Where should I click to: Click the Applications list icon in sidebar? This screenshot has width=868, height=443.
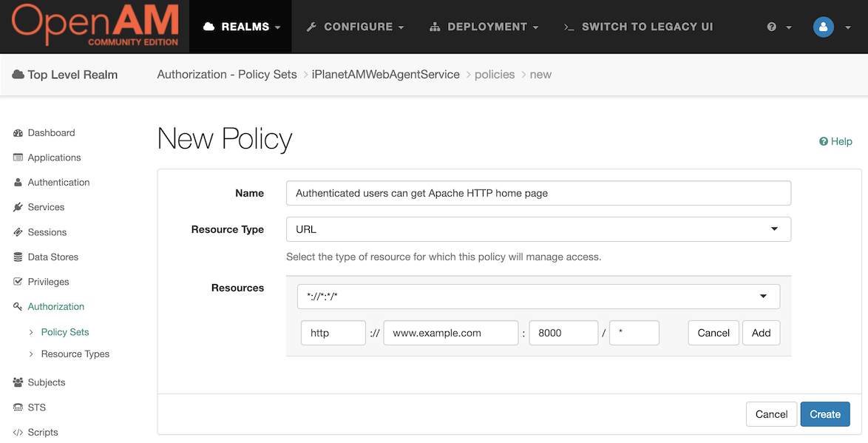pos(18,158)
